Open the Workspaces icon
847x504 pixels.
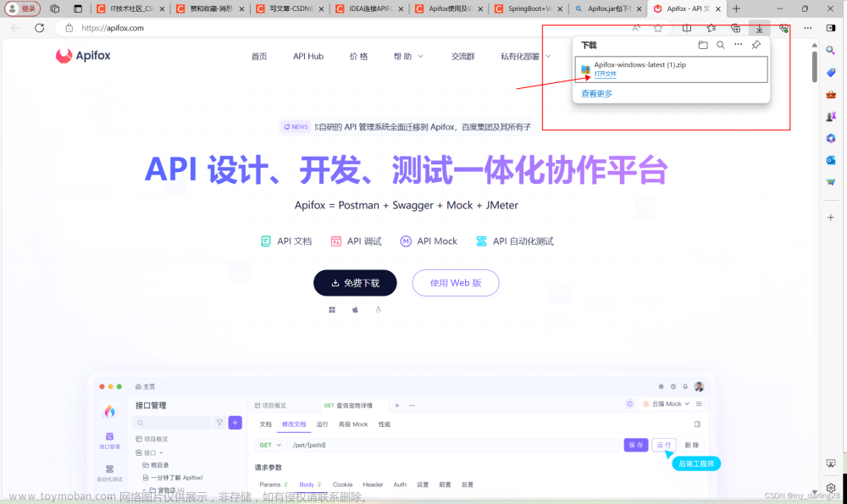(54, 8)
